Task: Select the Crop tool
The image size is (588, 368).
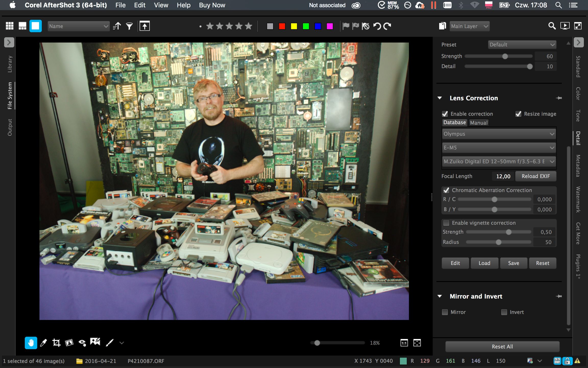Action: [x=56, y=343]
